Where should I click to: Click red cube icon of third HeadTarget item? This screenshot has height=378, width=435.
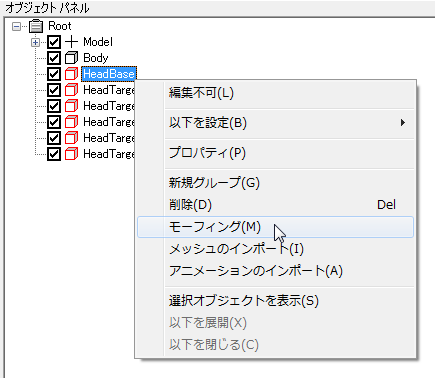tap(71, 122)
